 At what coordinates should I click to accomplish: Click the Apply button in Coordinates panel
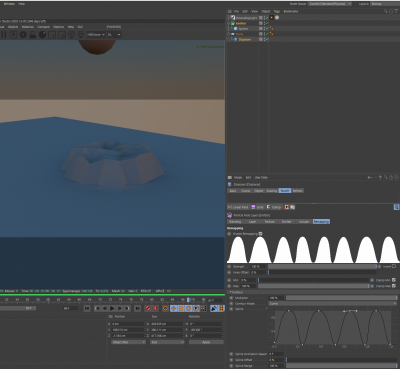(x=206, y=342)
